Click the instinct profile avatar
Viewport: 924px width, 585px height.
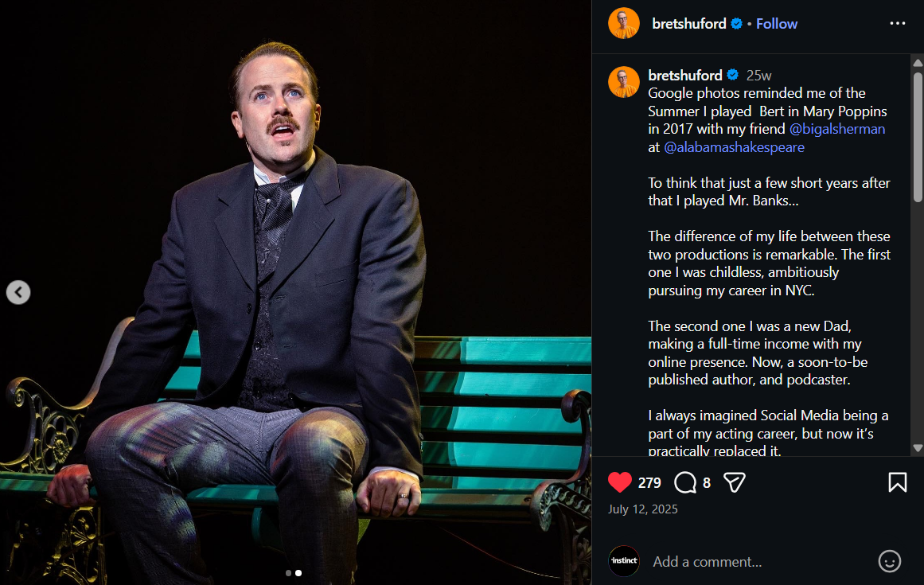pyautogui.click(x=624, y=561)
